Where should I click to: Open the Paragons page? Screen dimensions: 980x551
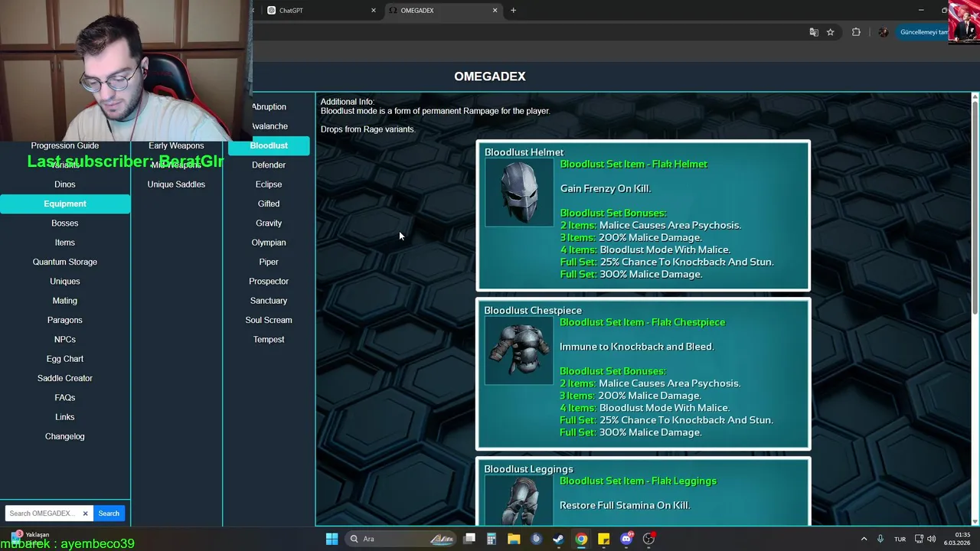65,320
